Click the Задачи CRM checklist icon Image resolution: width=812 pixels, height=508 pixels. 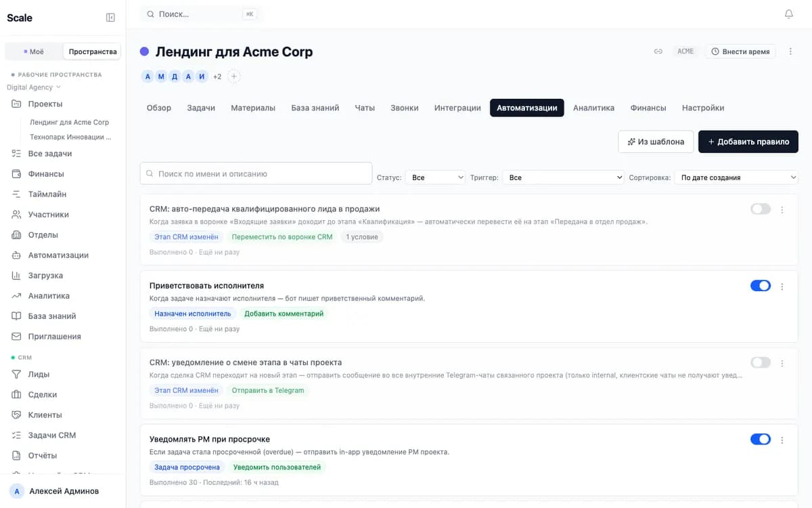16,436
